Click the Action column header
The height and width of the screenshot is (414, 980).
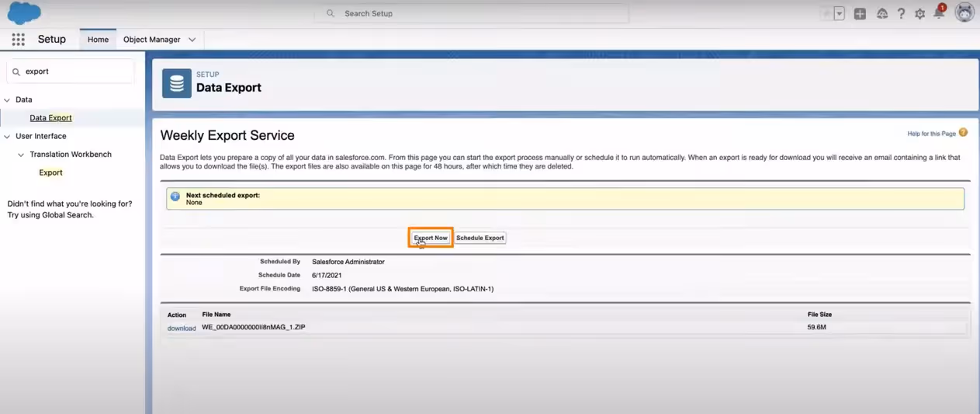177,315
